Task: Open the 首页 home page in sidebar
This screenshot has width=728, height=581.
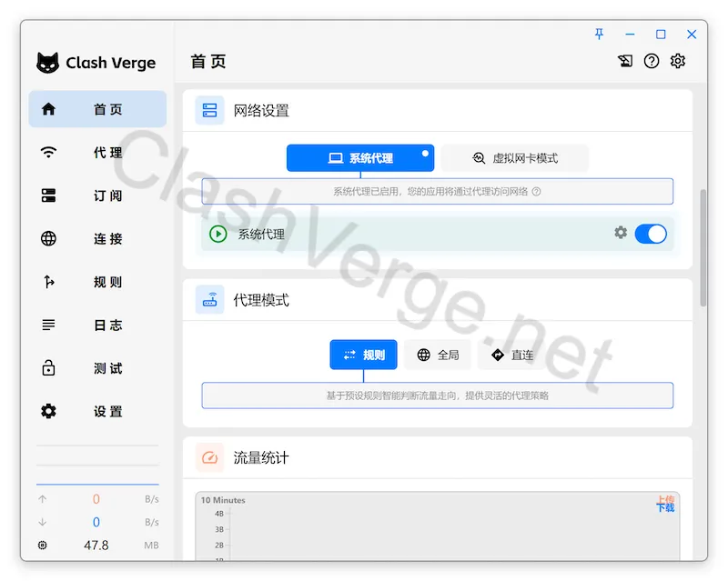Action: (97, 109)
